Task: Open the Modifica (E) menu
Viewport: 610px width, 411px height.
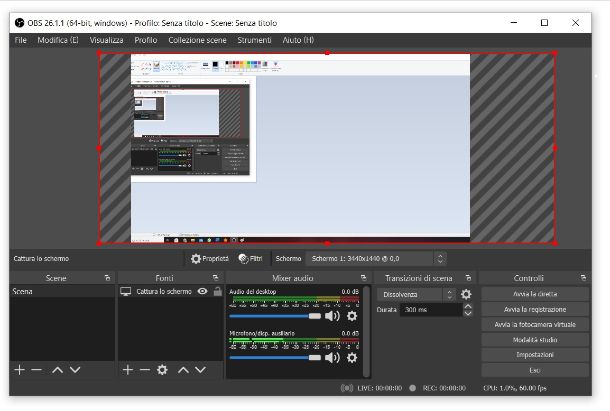Action: tap(58, 40)
